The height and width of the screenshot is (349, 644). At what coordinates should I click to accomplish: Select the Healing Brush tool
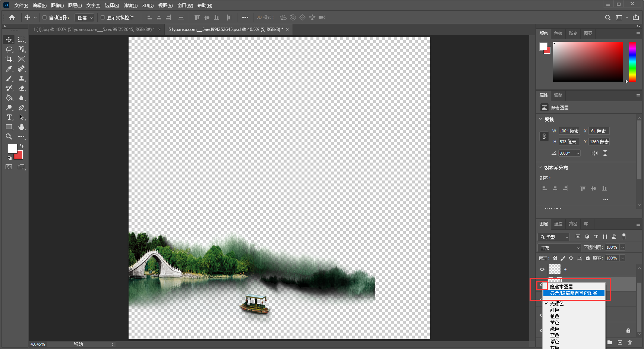[x=22, y=69]
